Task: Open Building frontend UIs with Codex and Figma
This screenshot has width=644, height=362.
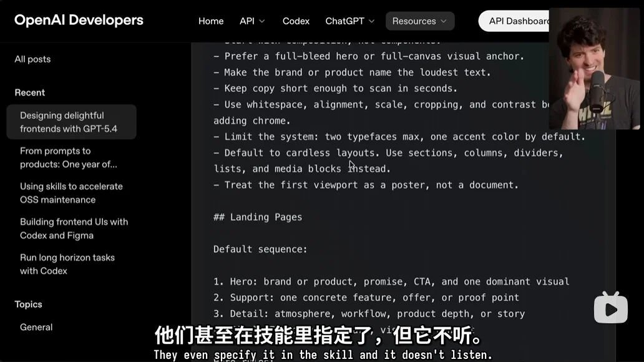Action: (x=73, y=228)
